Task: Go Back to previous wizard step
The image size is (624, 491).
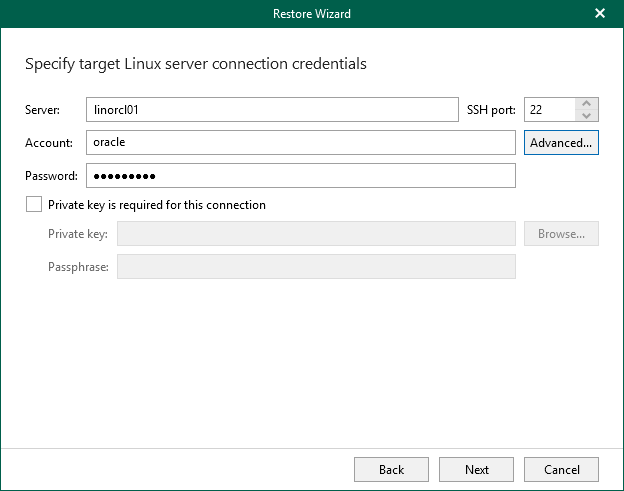Action: click(391, 469)
